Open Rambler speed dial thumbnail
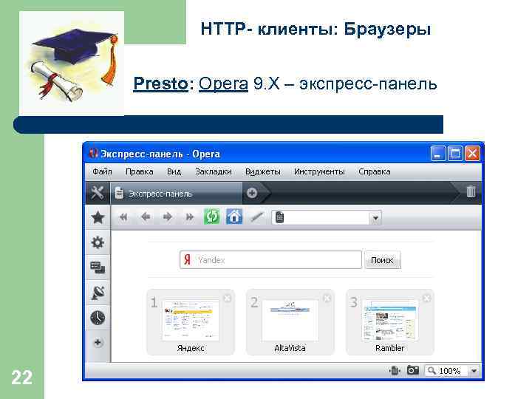 click(390, 320)
